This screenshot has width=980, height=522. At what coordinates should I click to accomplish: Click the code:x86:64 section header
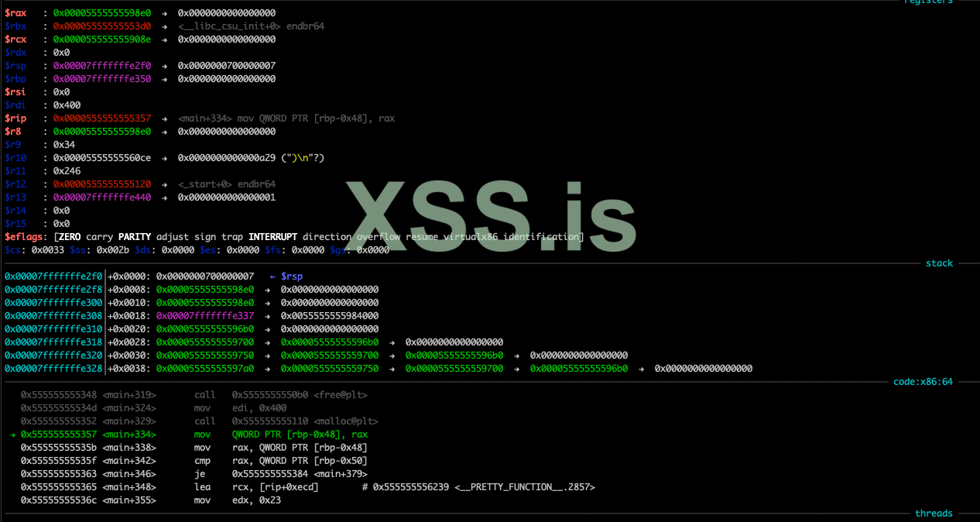point(923,382)
